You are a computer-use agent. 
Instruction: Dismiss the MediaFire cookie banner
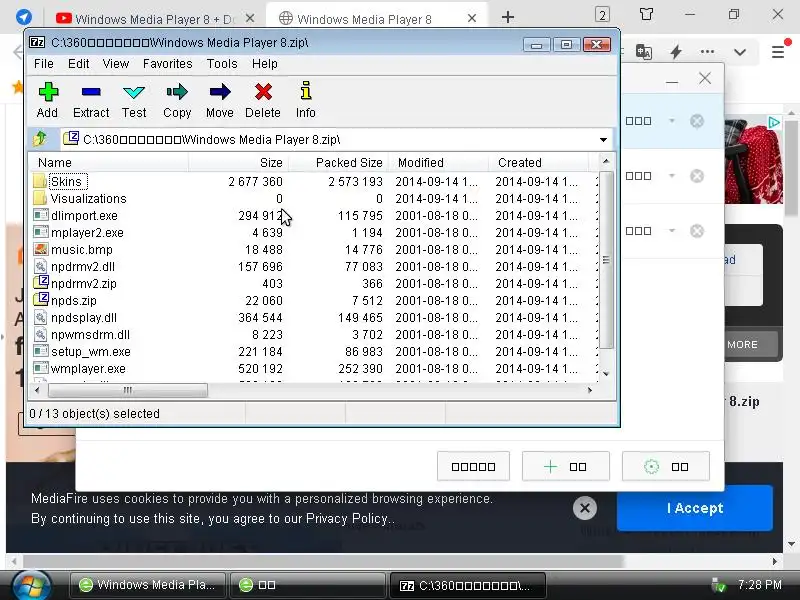(585, 508)
